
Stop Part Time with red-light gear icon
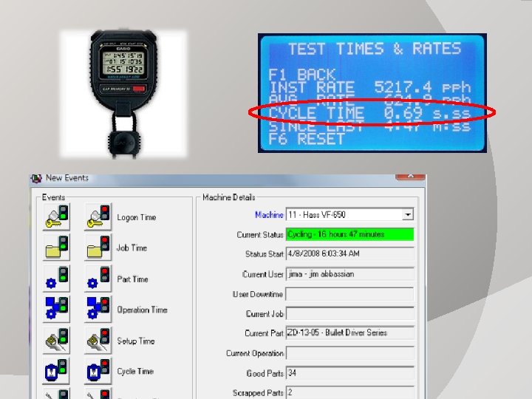(x=98, y=279)
